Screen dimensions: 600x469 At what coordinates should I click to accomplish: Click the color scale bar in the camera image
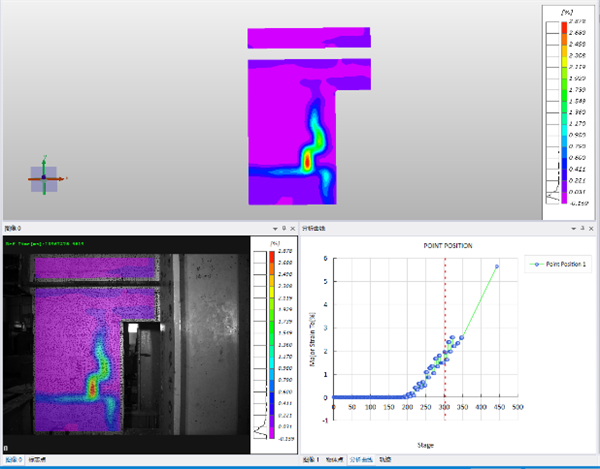click(x=263, y=330)
